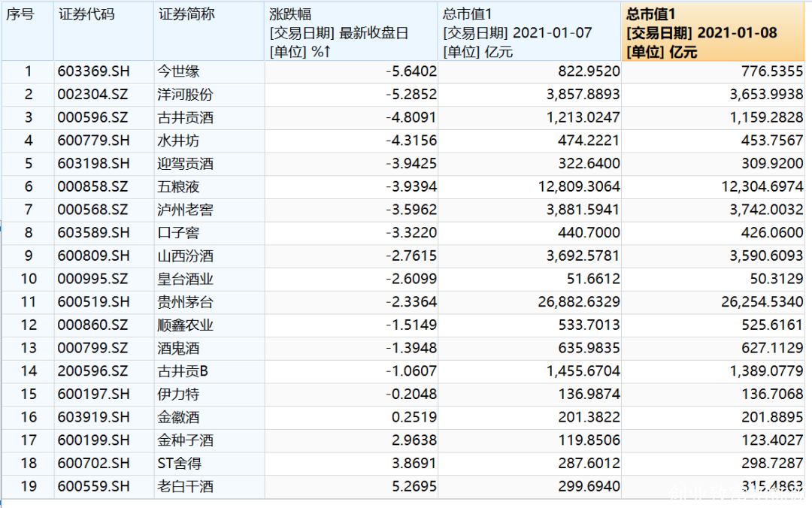This screenshot has width=812, height=508.
Task: Select stock code 600199.SH
Action: [94, 440]
